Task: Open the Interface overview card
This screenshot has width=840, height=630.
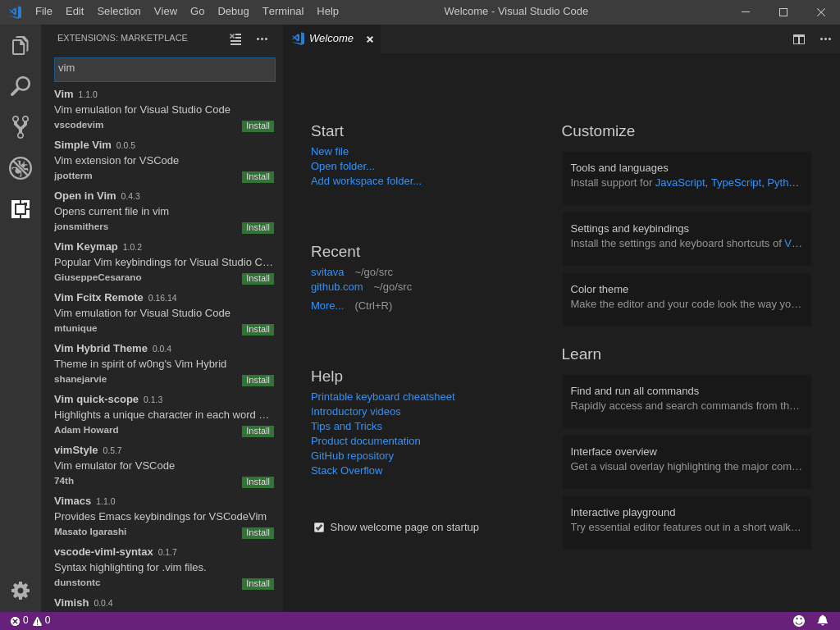Action: tap(687, 462)
